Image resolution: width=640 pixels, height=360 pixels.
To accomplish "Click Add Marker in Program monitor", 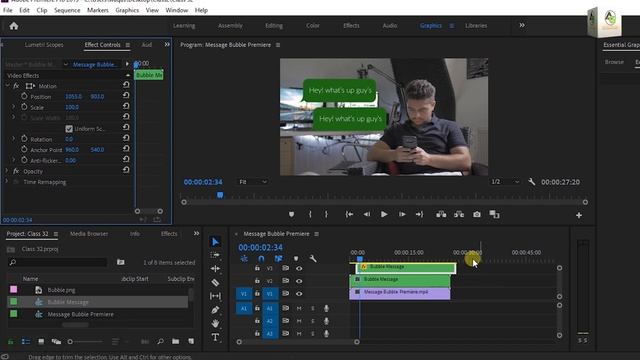I will tap(291, 214).
